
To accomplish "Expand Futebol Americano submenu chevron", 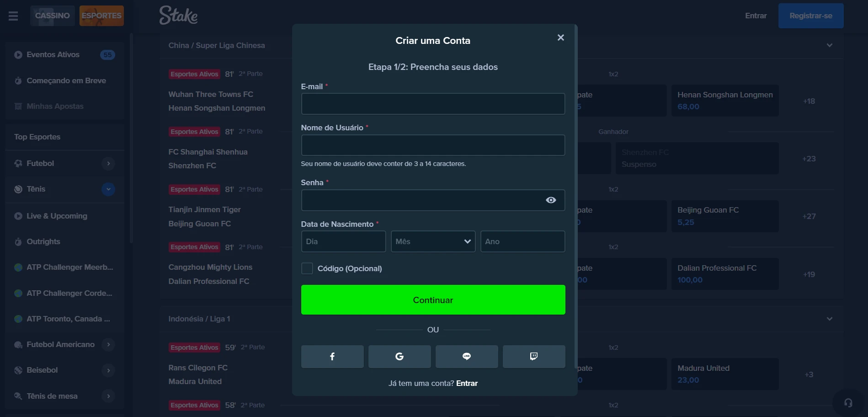I will (x=108, y=345).
